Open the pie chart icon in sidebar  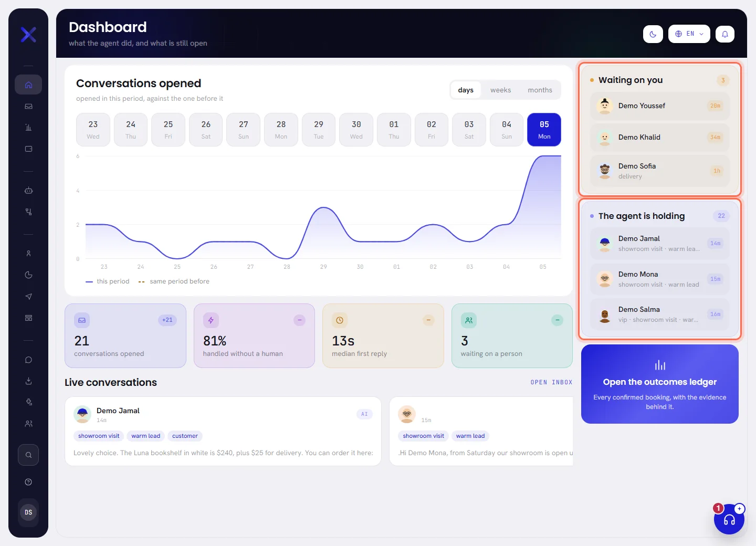[x=28, y=275]
